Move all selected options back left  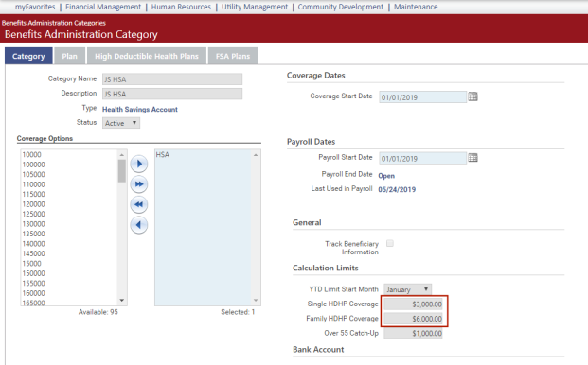coord(139,204)
